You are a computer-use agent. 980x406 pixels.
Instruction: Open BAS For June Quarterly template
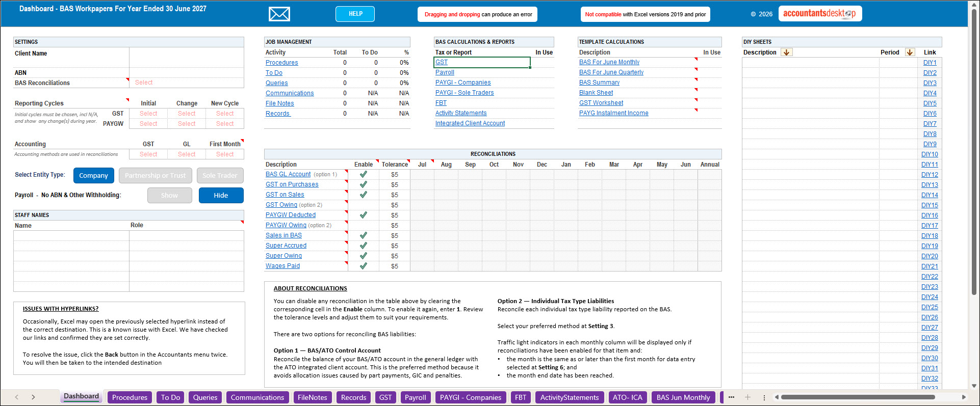click(611, 72)
